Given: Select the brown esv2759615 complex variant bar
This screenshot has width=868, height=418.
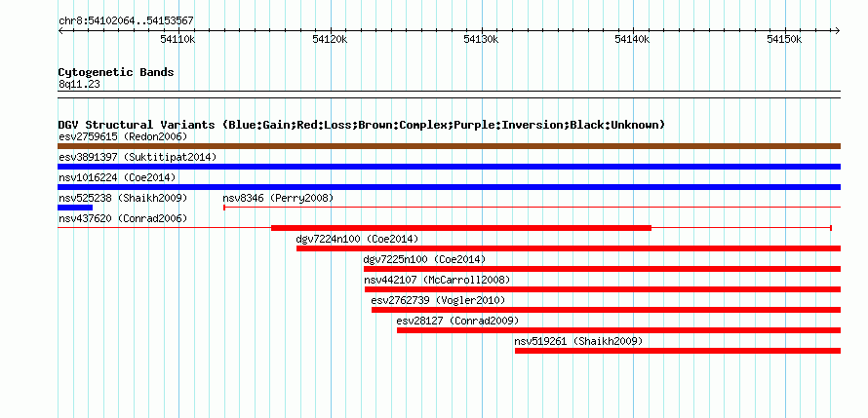Looking at the screenshot, I should tap(449, 146).
